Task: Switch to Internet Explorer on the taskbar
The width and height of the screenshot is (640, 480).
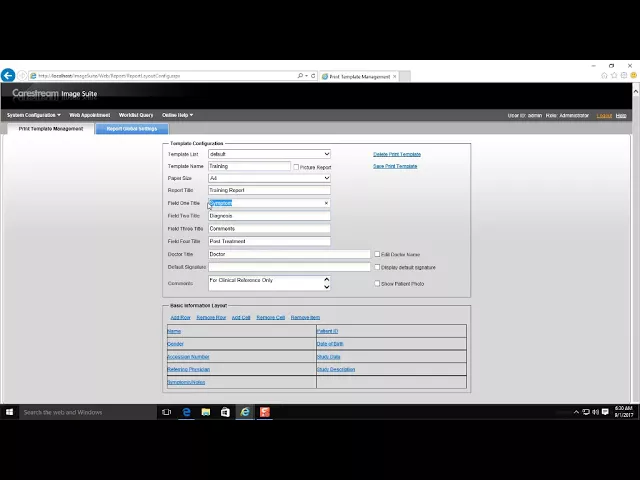Action: pyautogui.click(x=245, y=412)
